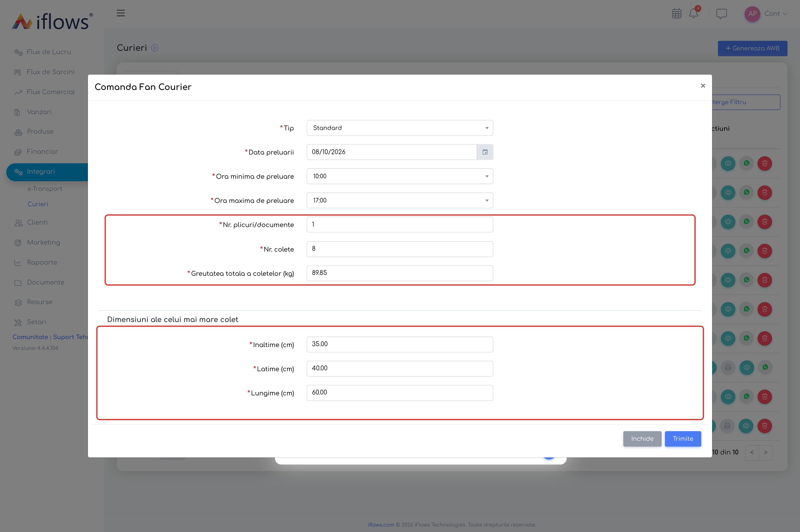
Task: Open the calendar icon in header
Action: 676,14
